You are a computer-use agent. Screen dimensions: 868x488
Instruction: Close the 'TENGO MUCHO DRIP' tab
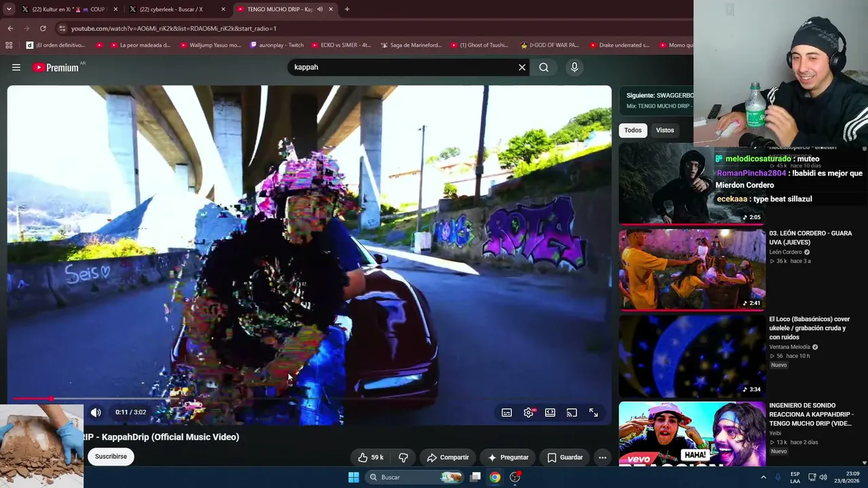coord(331,9)
